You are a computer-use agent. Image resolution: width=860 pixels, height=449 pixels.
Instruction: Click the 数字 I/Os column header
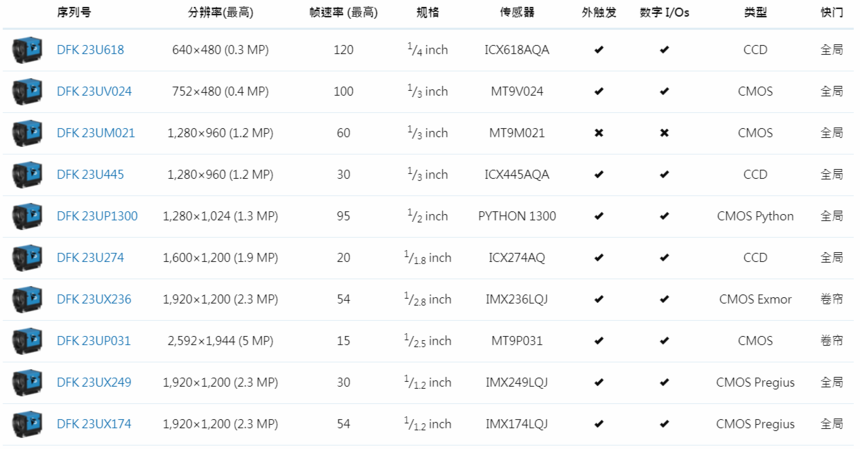pos(664,13)
